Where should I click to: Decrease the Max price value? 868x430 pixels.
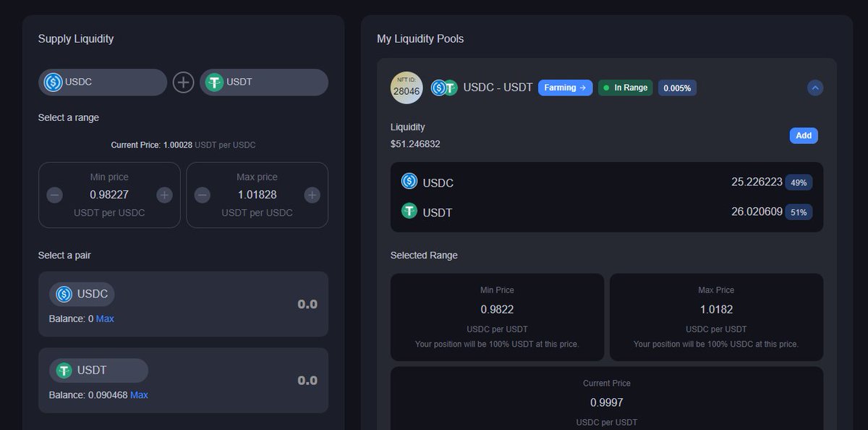(203, 195)
